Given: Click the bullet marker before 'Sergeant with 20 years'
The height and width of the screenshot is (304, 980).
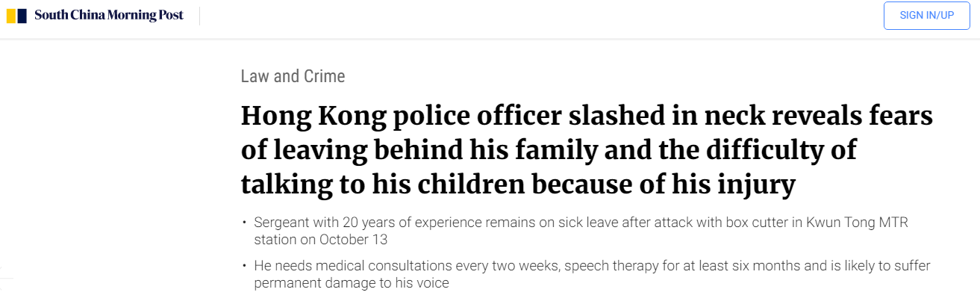Looking at the screenshot, I should 243,223.
